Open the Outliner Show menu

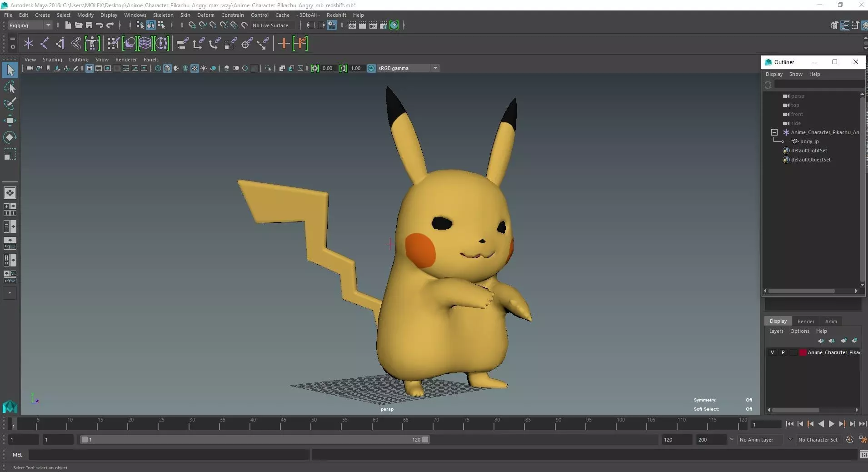tap(796, 74)
